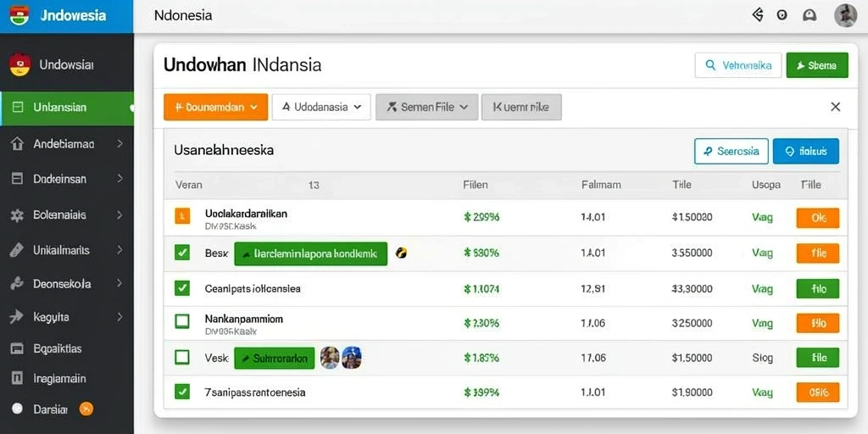The width and height of the screenshot is (868, 434).
Task: Expand Bolemaiais sidebar chevron
Action: pos(120,215)
